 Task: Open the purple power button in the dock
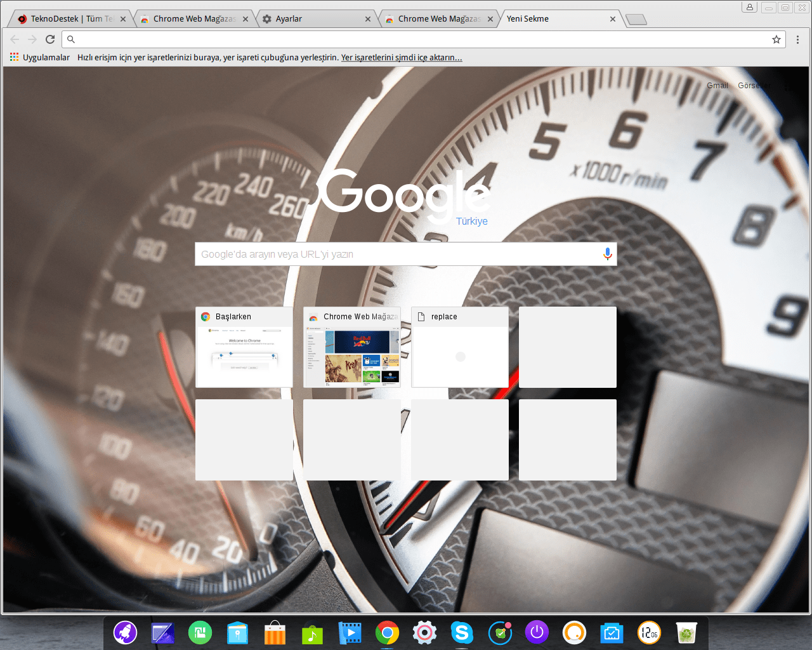[537, 632]
